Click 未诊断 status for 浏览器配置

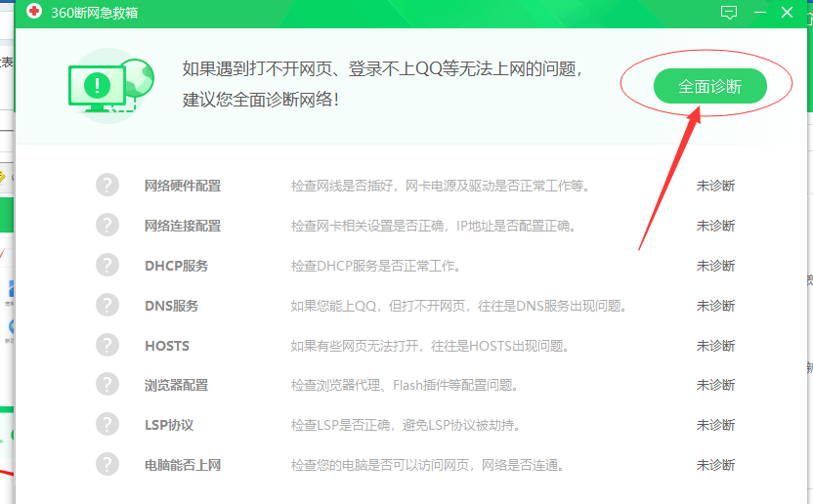tap(715, 385)
